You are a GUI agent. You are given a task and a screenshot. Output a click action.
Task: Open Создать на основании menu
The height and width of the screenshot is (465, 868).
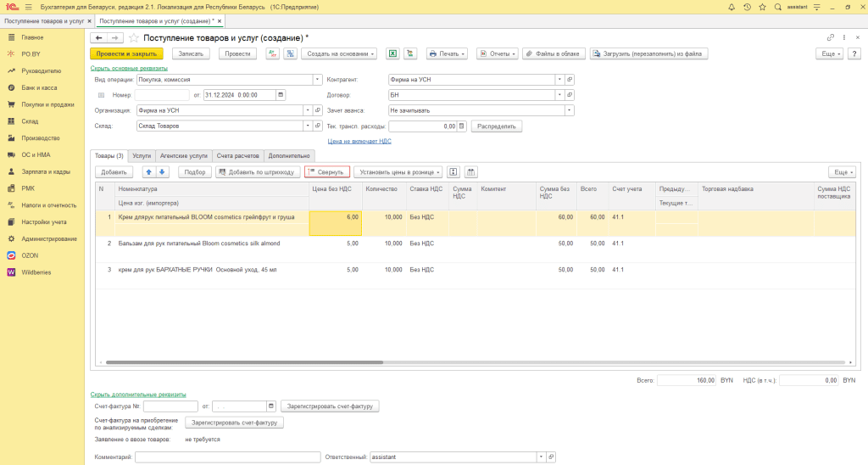tap(339, 53)
